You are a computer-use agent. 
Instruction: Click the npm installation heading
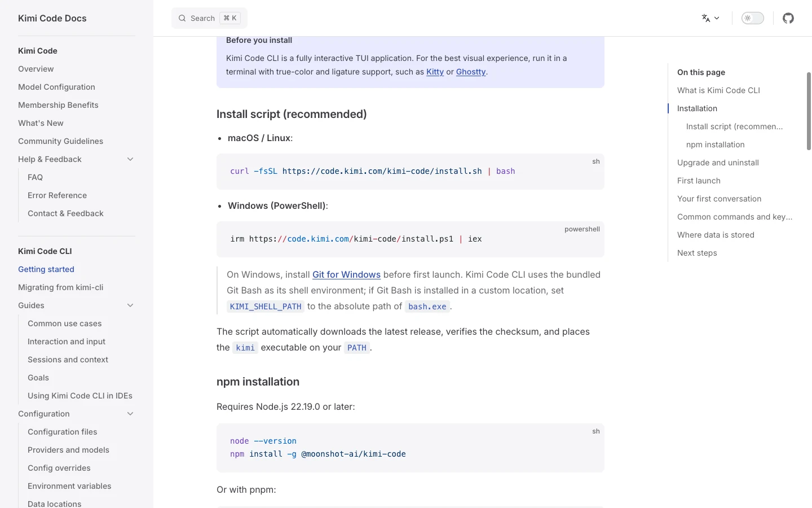(x=258, y=382)
